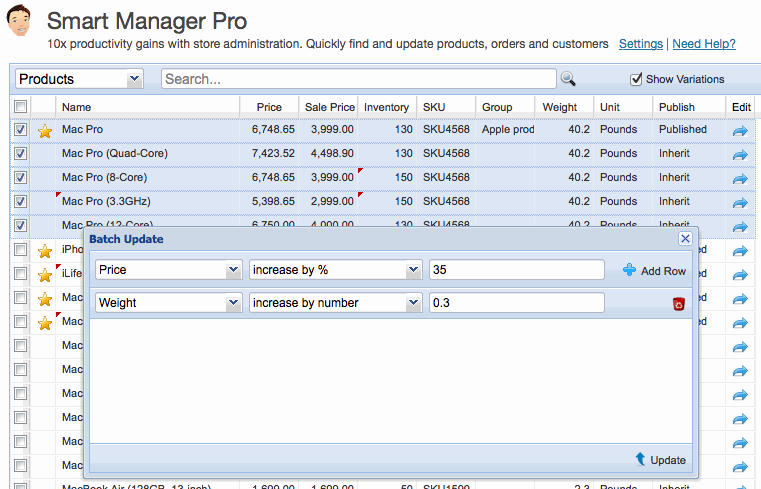761x489 pixels.
Task: Check the iLife row checkbox
Action: point(20,274)
